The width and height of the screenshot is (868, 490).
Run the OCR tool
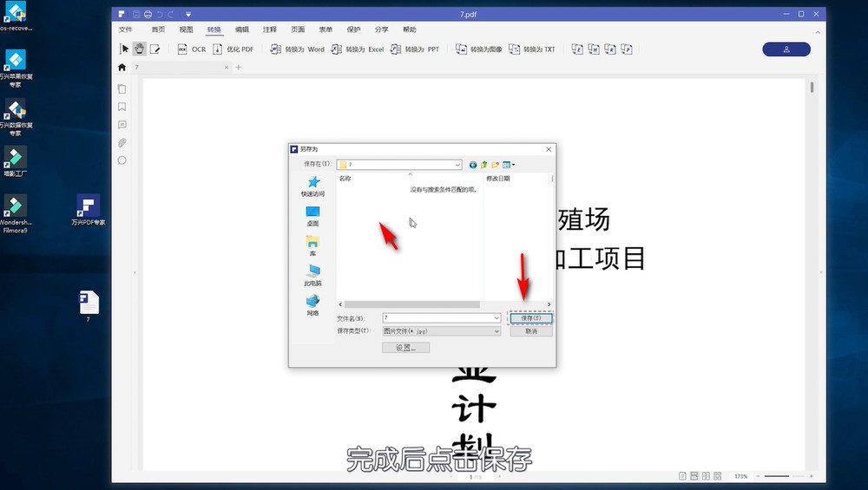click(192, 49)
